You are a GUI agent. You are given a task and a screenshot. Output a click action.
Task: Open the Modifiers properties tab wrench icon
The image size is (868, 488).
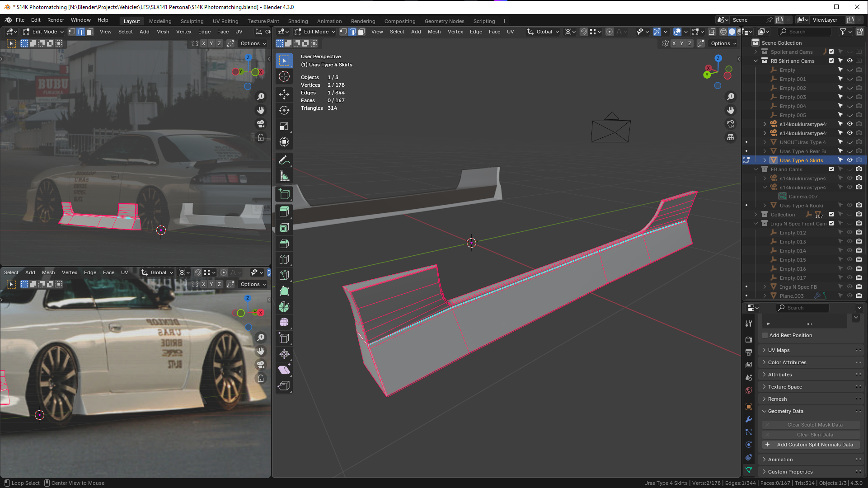749,419
